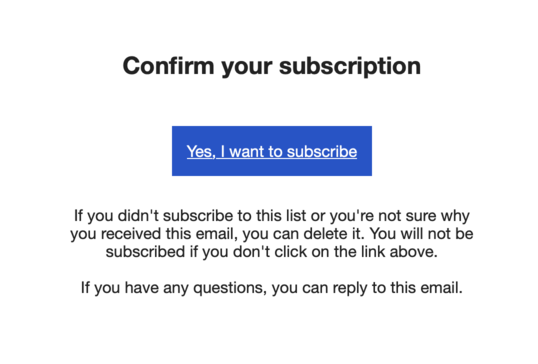Click the "Yes, I want to subscribe" link
The image size is (538, 364).
272,151
